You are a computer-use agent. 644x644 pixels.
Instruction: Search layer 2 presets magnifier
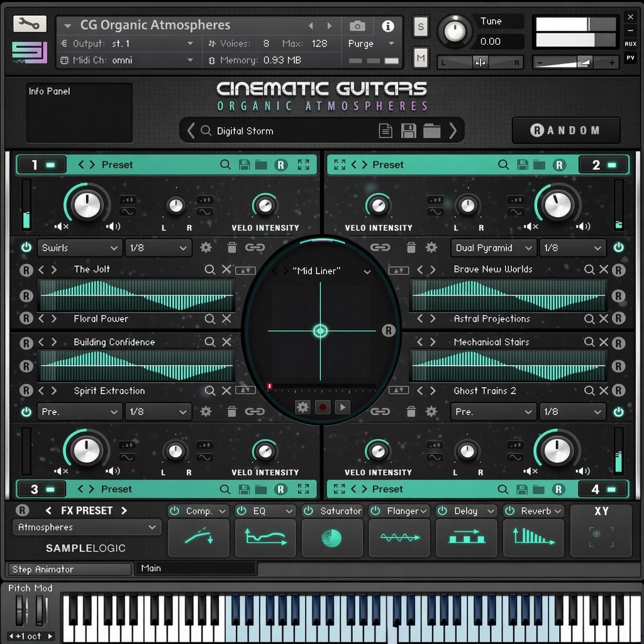pos(502,165)
